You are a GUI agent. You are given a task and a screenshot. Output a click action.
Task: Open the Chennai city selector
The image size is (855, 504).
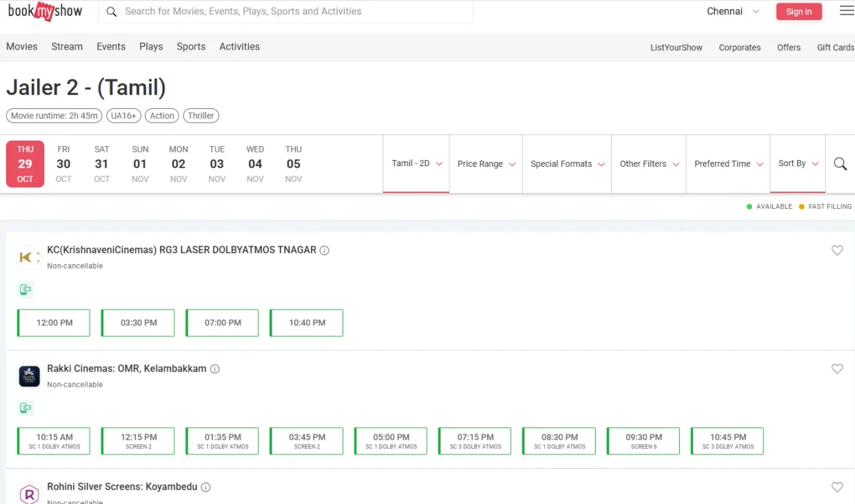tap(733, 12)
